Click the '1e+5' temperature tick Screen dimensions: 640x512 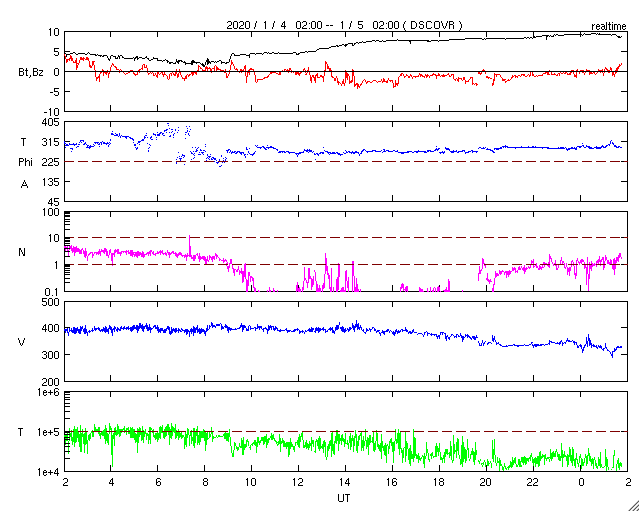pos(49,432)
